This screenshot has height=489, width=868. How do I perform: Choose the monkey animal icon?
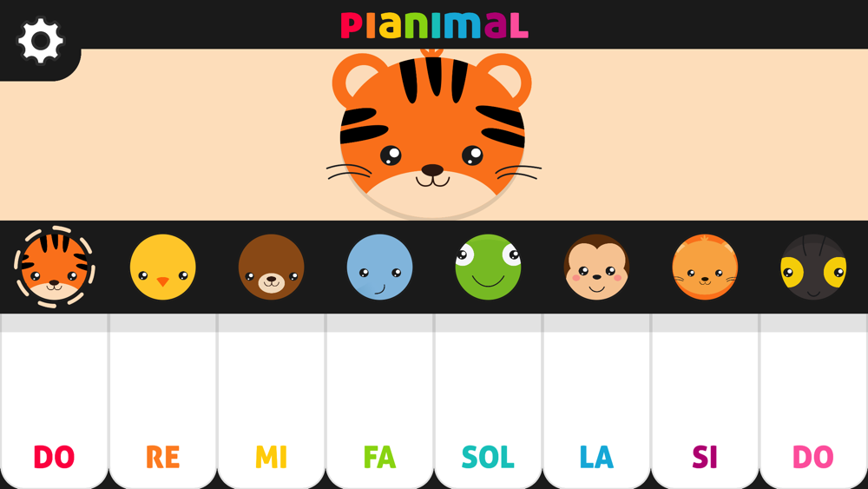click(x=597, y=267)
